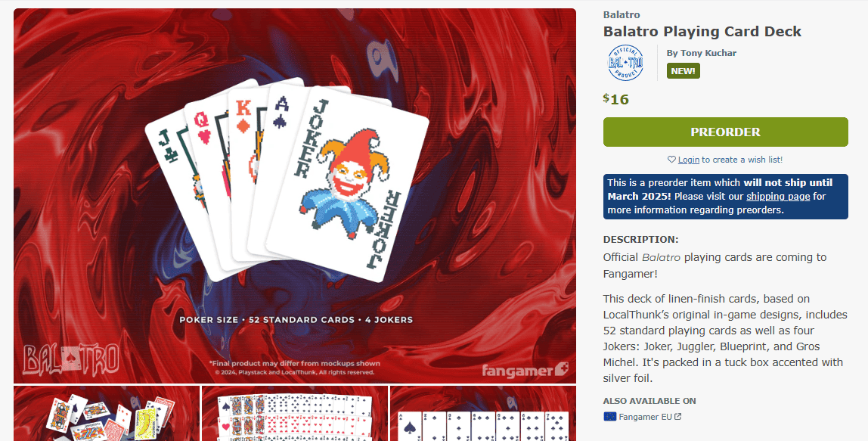Select the spades row thumbnail

[x=482, y=414]
